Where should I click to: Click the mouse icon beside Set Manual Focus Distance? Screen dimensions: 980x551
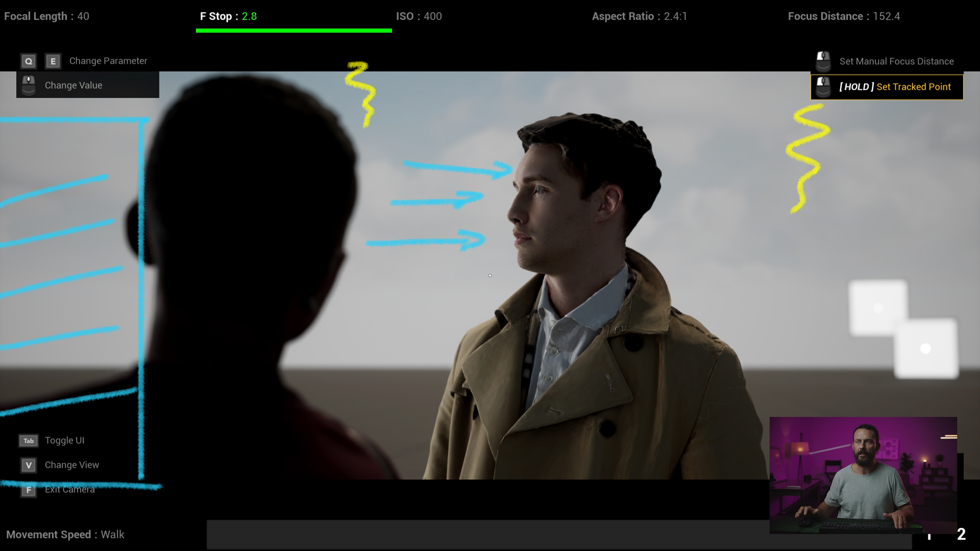[823, 61]
